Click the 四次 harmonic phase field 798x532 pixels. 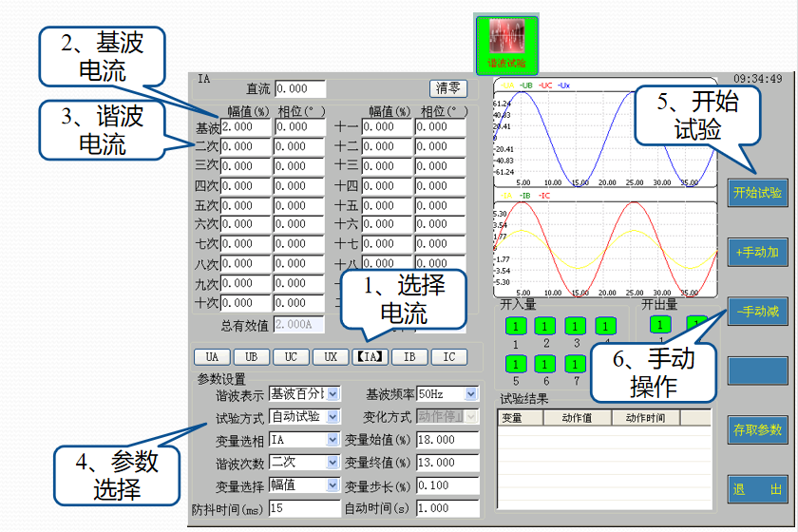point(300,186)
